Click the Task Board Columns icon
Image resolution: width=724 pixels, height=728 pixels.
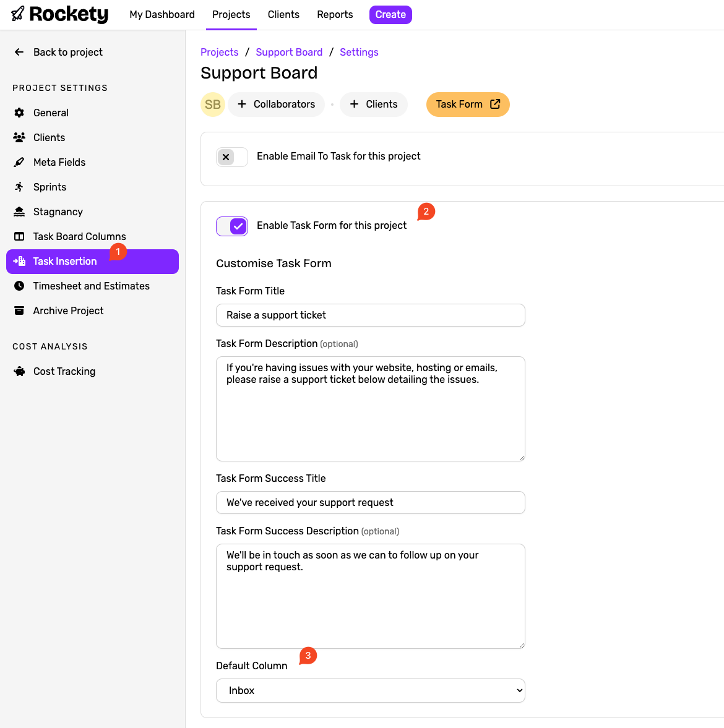point(19,236)
